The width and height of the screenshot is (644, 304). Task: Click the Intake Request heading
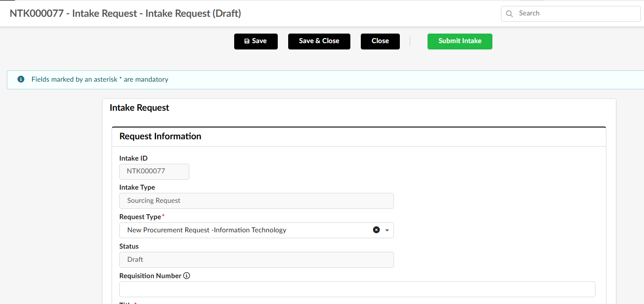139,108
